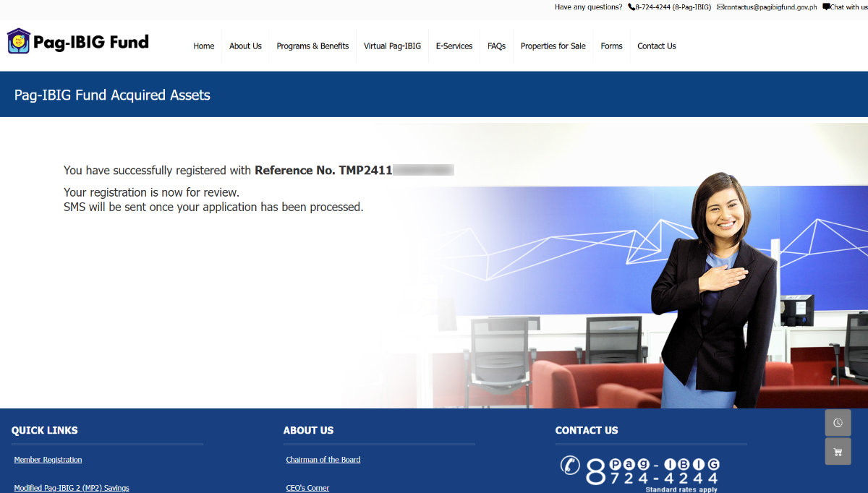Viewport: 868px width, 493px height.
Task: Click the 8 Pag-IBIG 724-4244 hotline graphic
Action: pos(640,473)
